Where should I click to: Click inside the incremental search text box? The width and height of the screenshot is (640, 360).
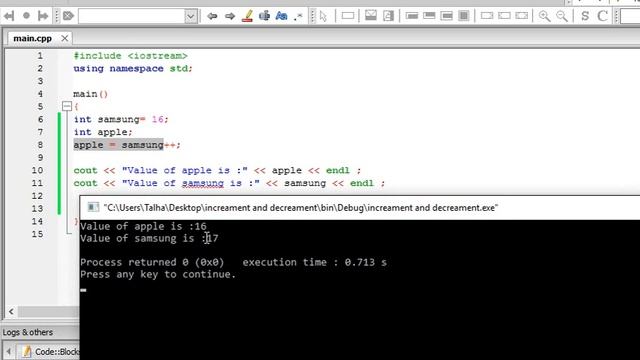click(x=131, y=16)
